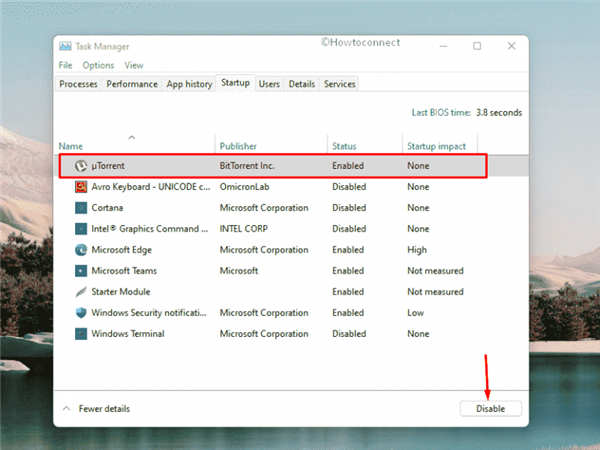Select the Microsoft Edge entry
This screenshot has height=450, width=600.
point(121,250)
